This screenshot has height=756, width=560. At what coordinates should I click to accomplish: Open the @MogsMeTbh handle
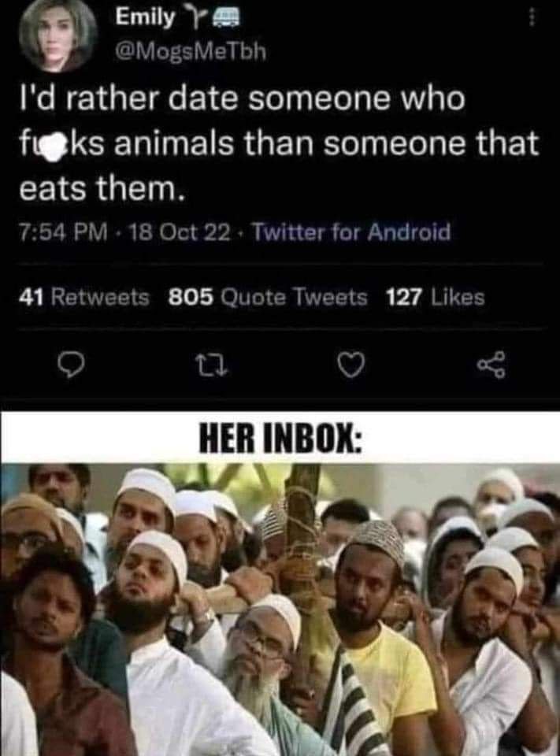(x=190, y=51)
